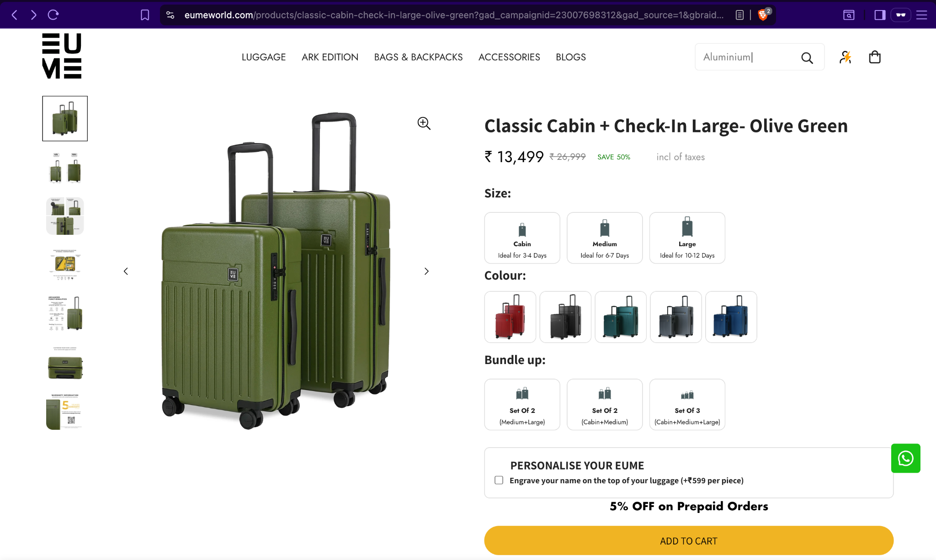Choose the Large size option
This screenshot has height=560, width=936.
(687, 238)
